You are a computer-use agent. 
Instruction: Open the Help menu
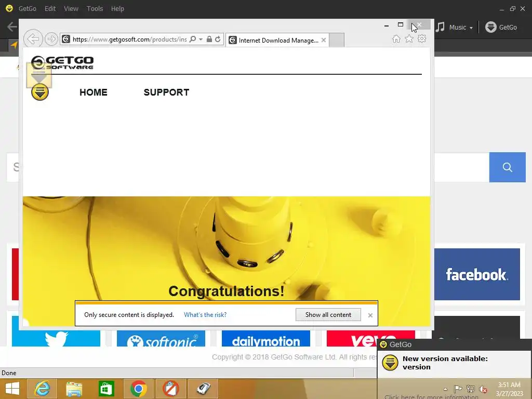(x=117, y=8)
